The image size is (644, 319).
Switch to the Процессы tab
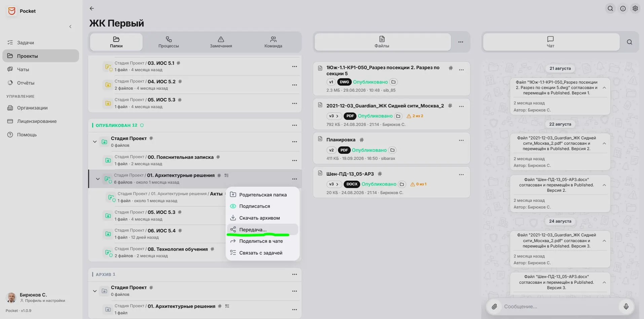168,42
